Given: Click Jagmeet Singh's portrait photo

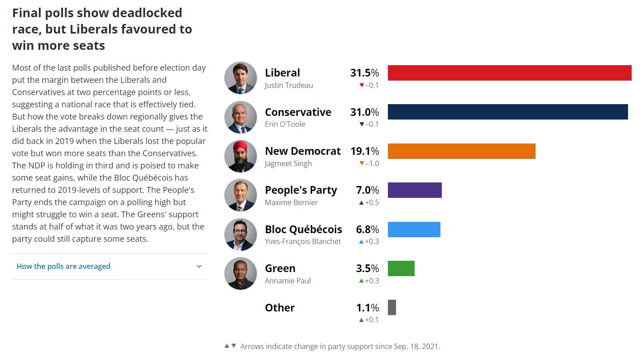Looking at the screenshot, I should click(240, 156).
